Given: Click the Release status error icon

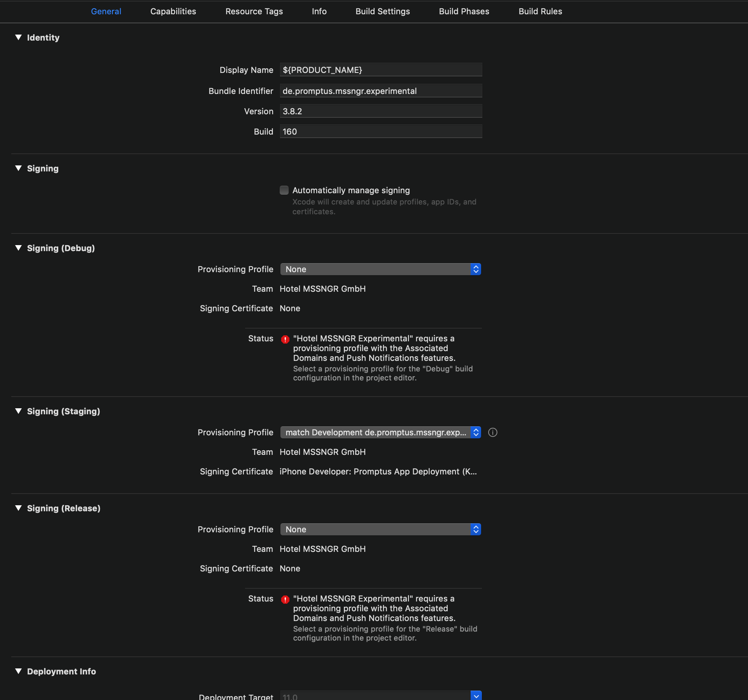Looking at the screenshot, I should 285,599.
